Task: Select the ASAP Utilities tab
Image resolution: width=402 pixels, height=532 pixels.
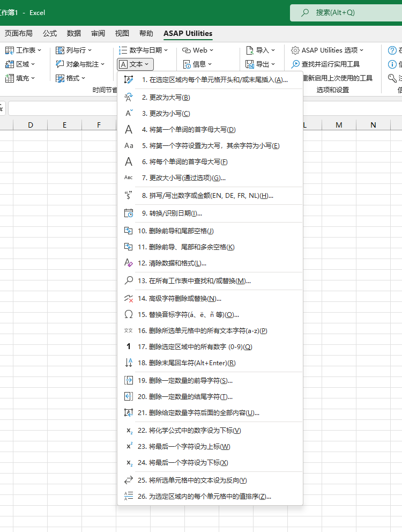Action: pyautogui.click(x=188, y=33)
